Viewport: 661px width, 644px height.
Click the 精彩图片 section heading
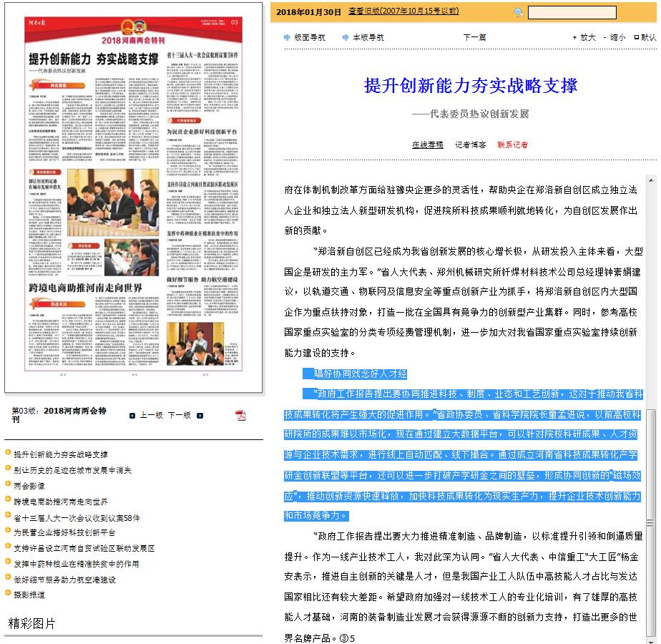pos(32,623)
